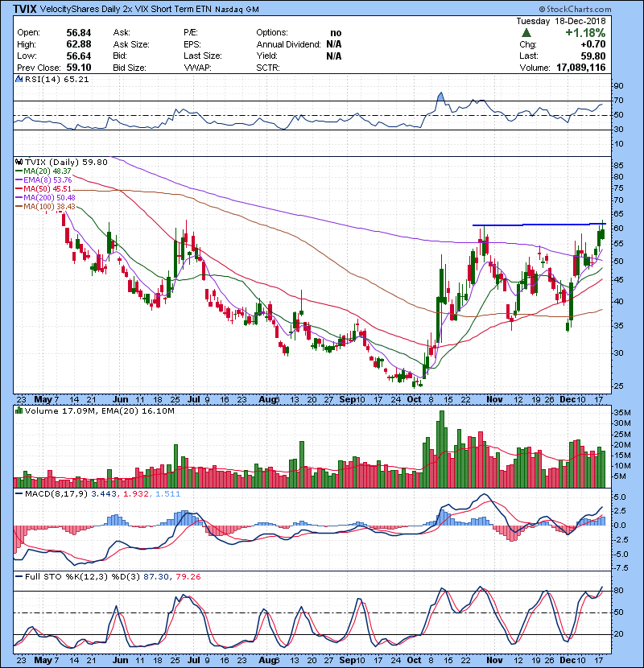Click the Annual Dividend N/A value
This screenshot has height=668, width=644.
click(334, 44)
